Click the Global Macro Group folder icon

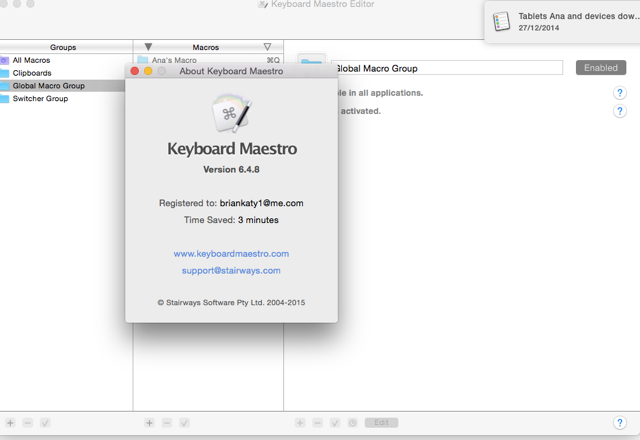coord(4,86)
